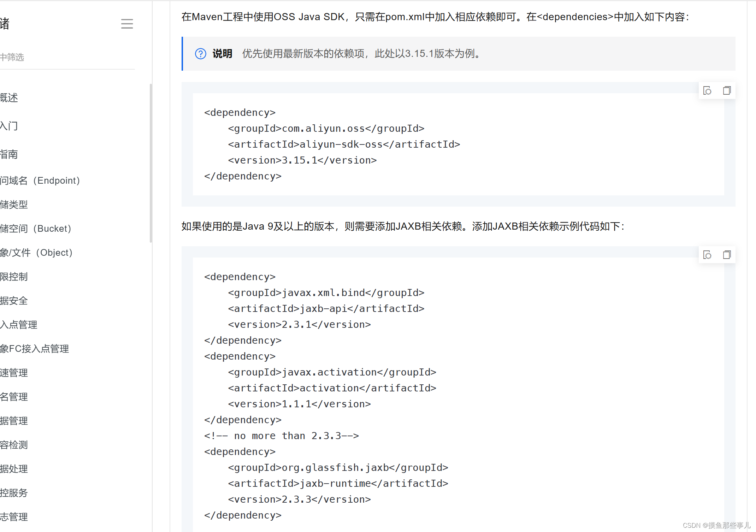Click the artifactId jaxb-api code line
The width and height of the screenshot is (756, 532).
[326, 308]
